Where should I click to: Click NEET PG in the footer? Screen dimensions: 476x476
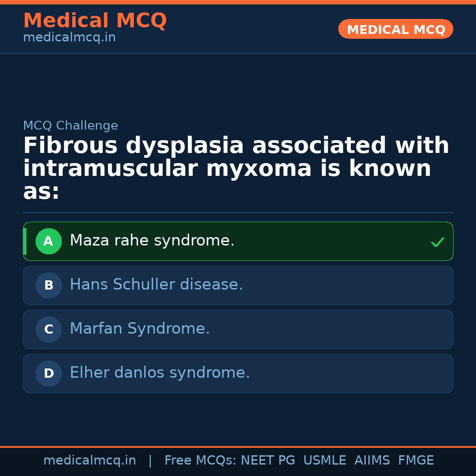[268, 461]
